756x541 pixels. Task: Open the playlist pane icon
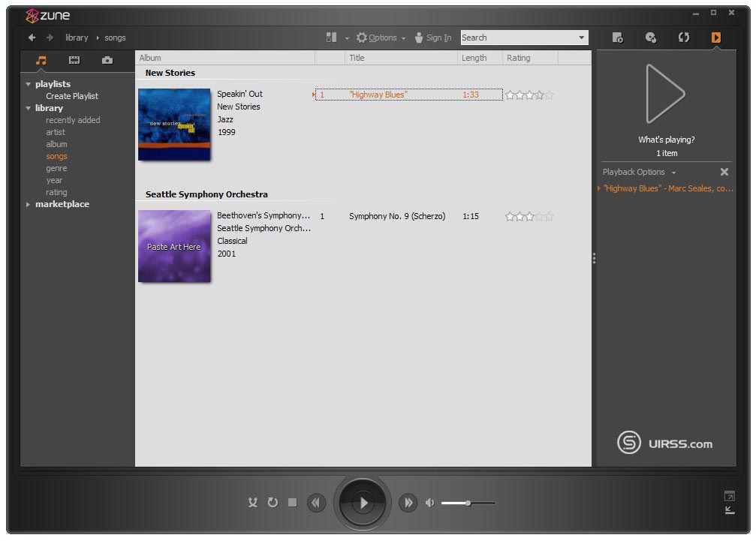618,38
